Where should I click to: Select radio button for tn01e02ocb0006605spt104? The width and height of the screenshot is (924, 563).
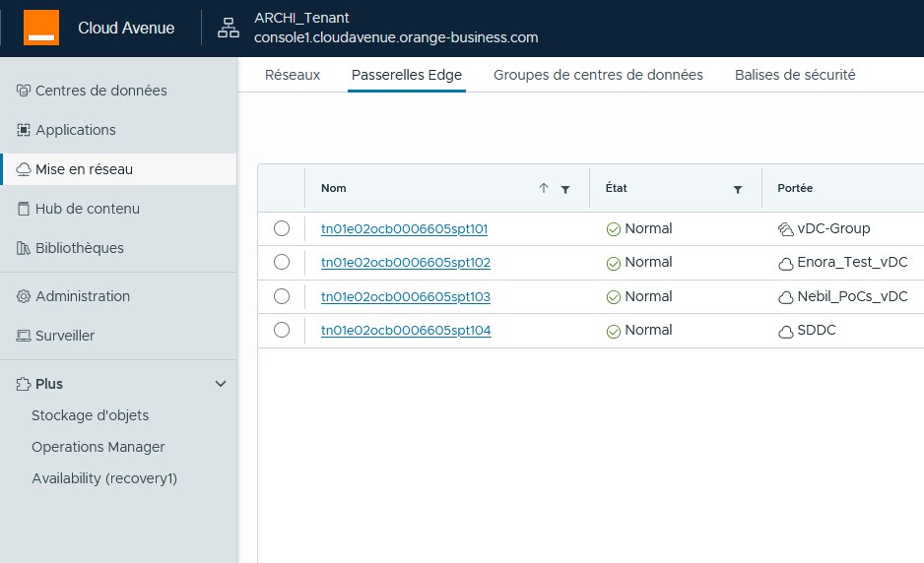282,330
